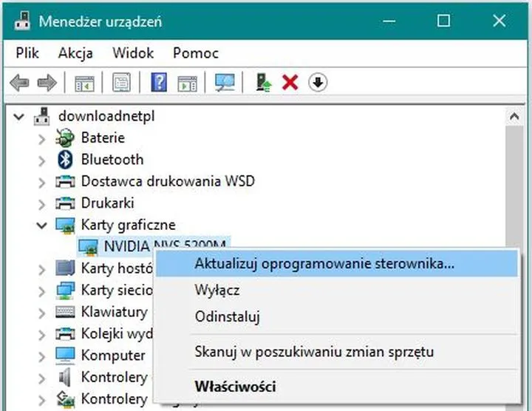Select the Karty sieciowe network icon

(x=65, y=291)
